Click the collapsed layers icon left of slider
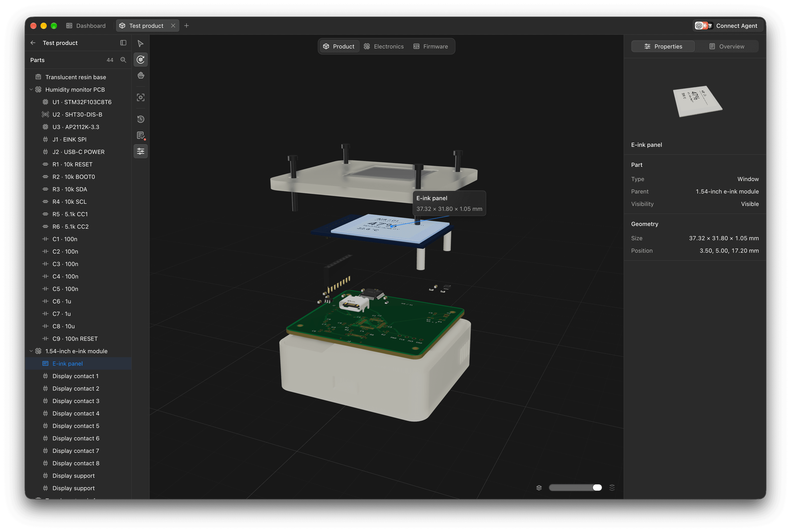791x532 pixels. pos(539,488)
